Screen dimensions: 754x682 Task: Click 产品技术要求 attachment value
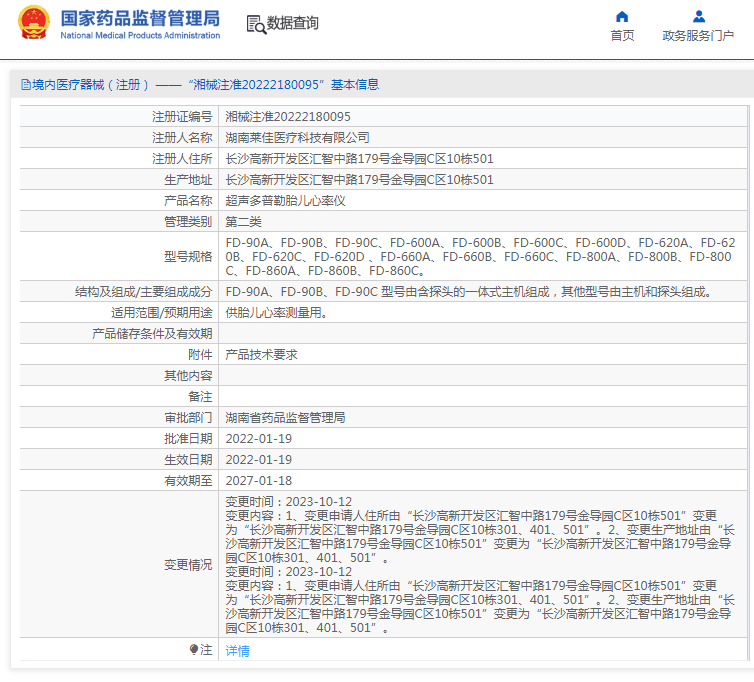click(x=262, y=355)
